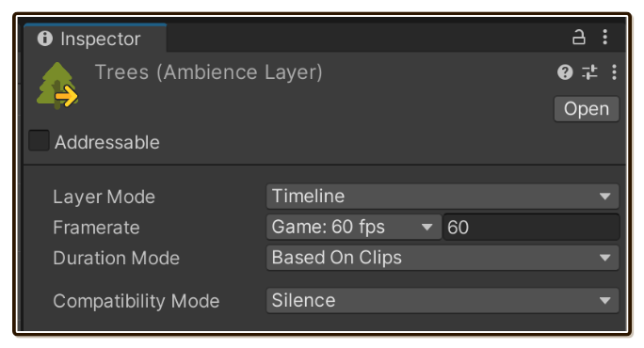
Task: Open the Layer Mode Timeline dropdown
Action: (443, 197)
